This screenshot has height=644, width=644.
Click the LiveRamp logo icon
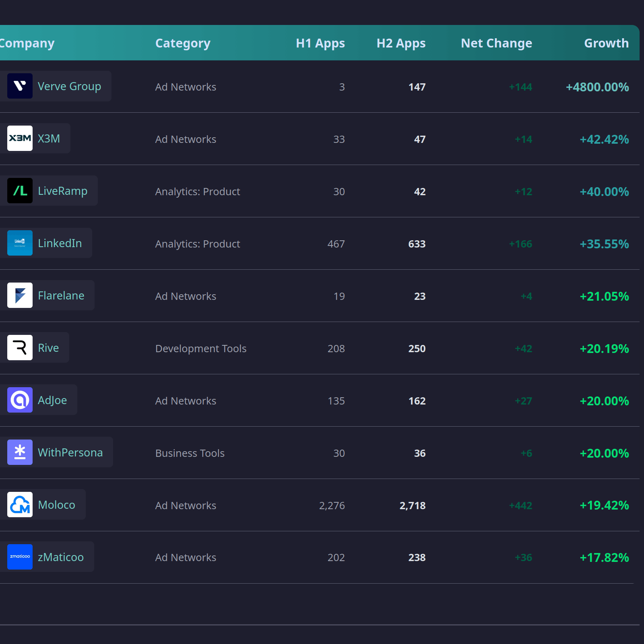[19, 190]
